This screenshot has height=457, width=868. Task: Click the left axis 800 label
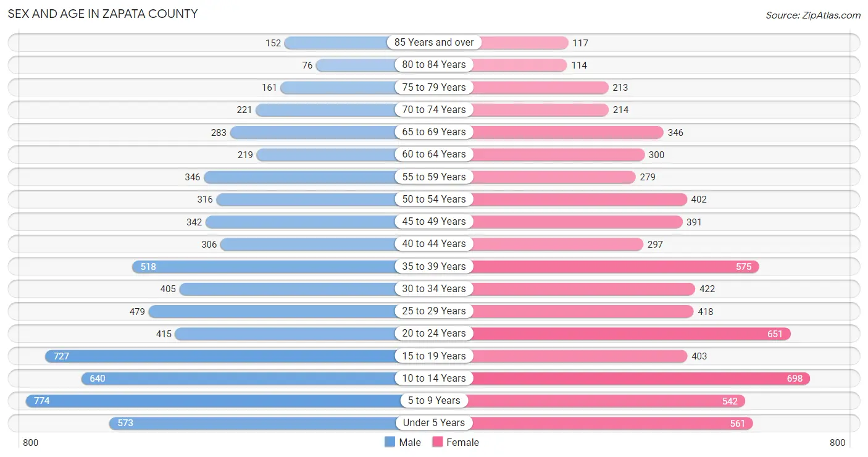(x=31, y=442)
